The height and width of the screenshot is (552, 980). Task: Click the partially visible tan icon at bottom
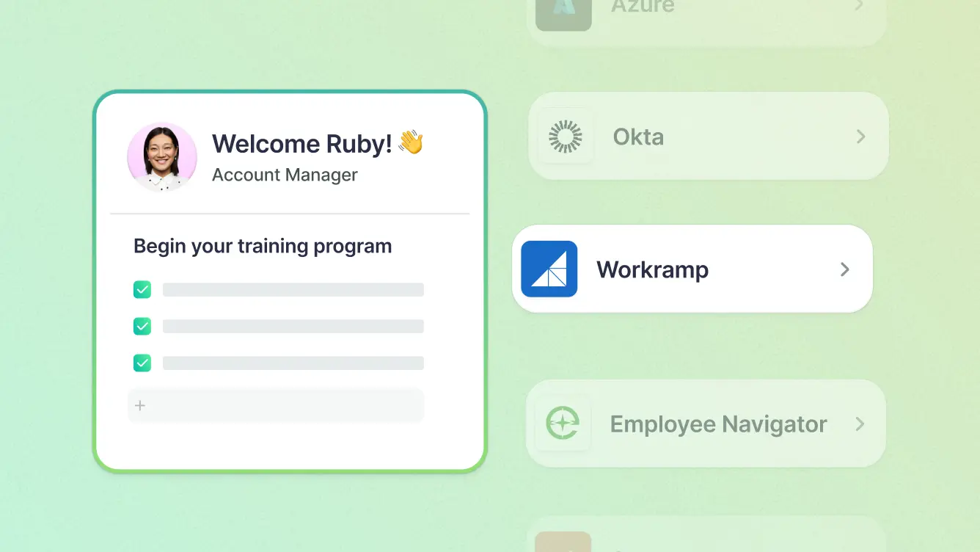[x=563, y=543]
